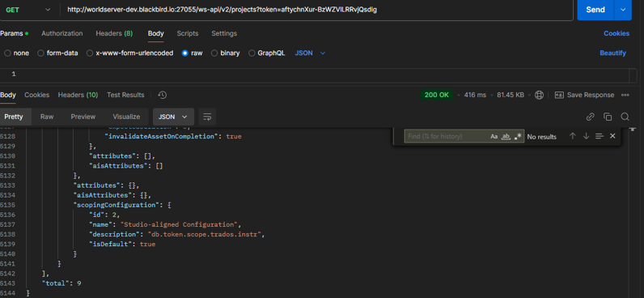The image size is (644, 298).
Task: Open the Authorization request tab
Action: point(62,33)
